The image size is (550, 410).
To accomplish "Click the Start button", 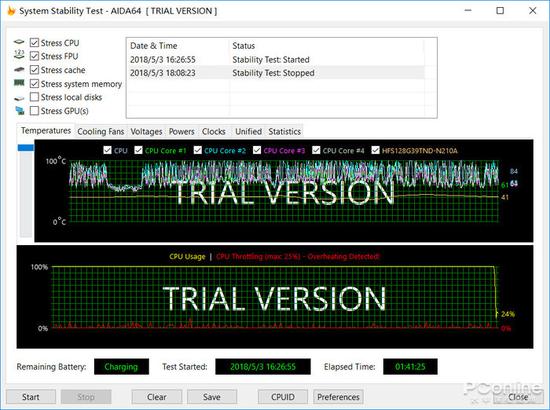I will pos(31,397).
